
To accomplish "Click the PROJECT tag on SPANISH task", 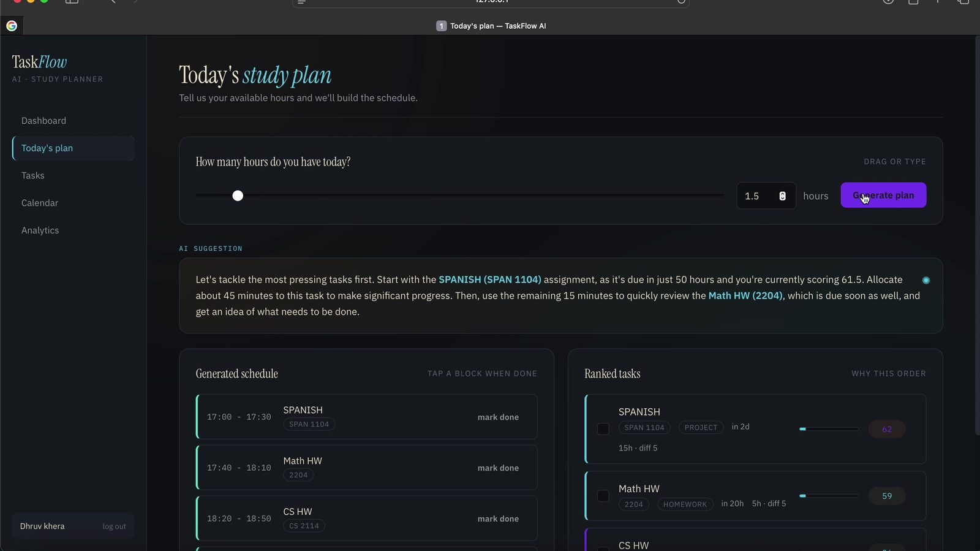I will click(x=701, y=427).
